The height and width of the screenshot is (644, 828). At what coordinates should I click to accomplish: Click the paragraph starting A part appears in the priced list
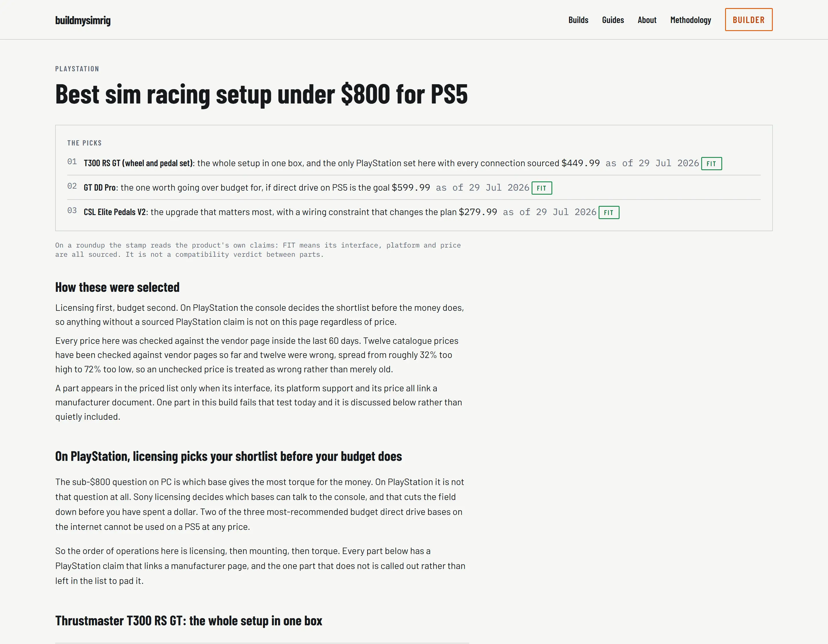[258, 402]
